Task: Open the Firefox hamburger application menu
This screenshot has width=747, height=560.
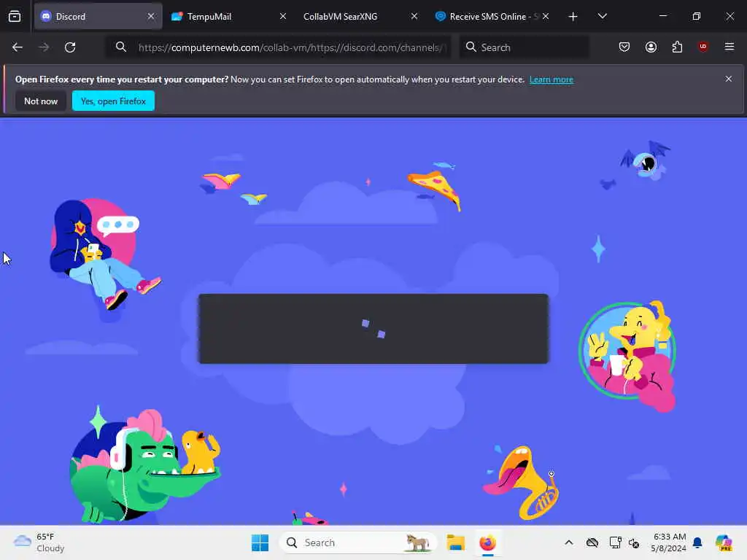Action: click(729, 47)
